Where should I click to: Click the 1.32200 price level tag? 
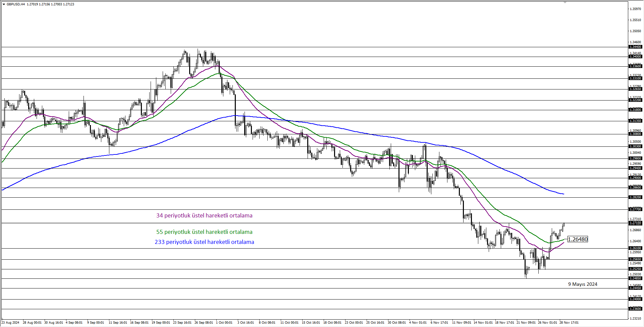[x=635, y=100]
